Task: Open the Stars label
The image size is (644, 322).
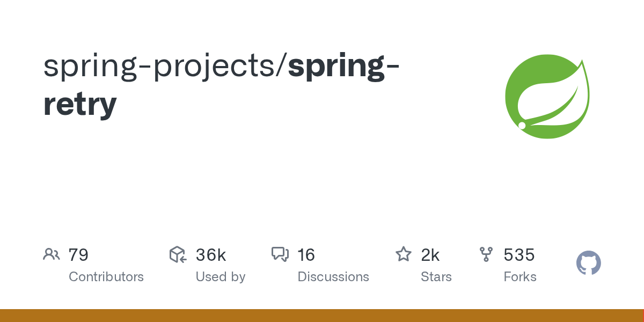Action: click(436, 277)
